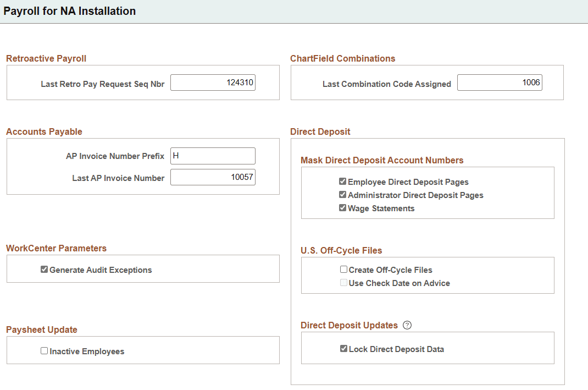The height and width of the screenshot is (390, 588).
Task: Uncheck Lock Direct Deposit Data
Action: coord(343,348)
